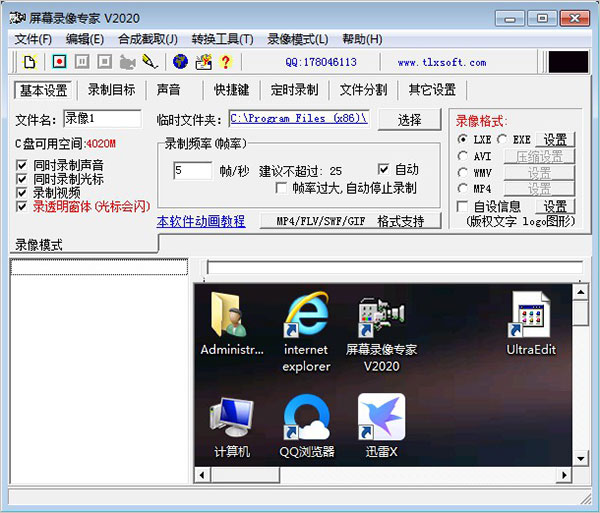Open the 录像模式(L) menu
Screen dimensions: 600x513
click(x=297, y=39)
